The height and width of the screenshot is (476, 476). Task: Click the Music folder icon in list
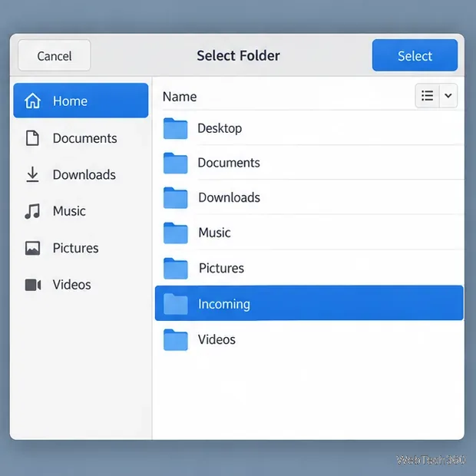pos(176,233)
